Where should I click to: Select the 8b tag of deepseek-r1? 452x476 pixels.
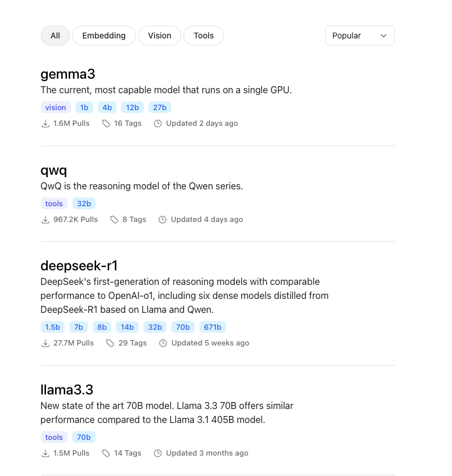pyautogui.click(x=102, y=327)
